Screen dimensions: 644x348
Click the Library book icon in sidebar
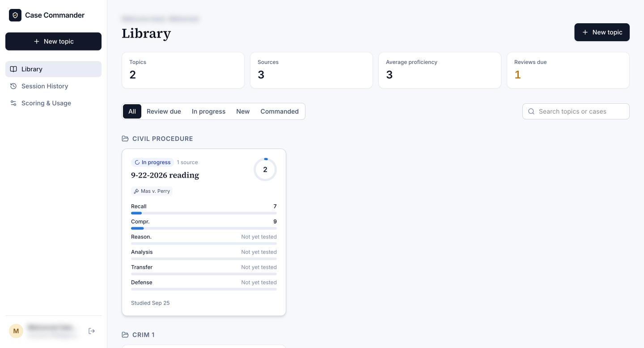click(13, 69)
